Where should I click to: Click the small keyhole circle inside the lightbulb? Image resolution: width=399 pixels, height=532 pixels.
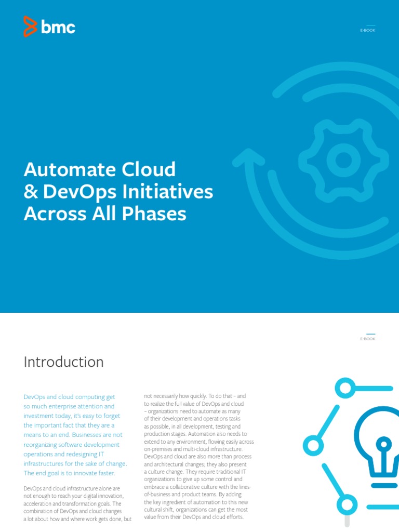[384, 444]
